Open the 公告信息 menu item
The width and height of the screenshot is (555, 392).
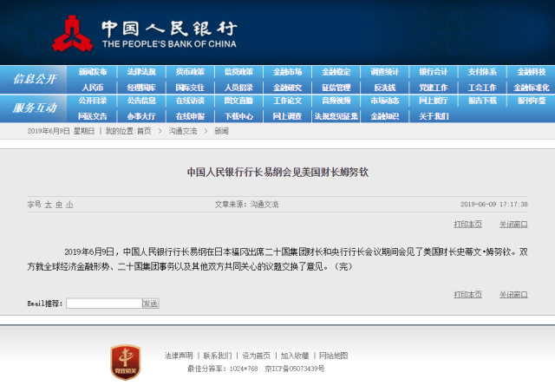coord(141,101)
